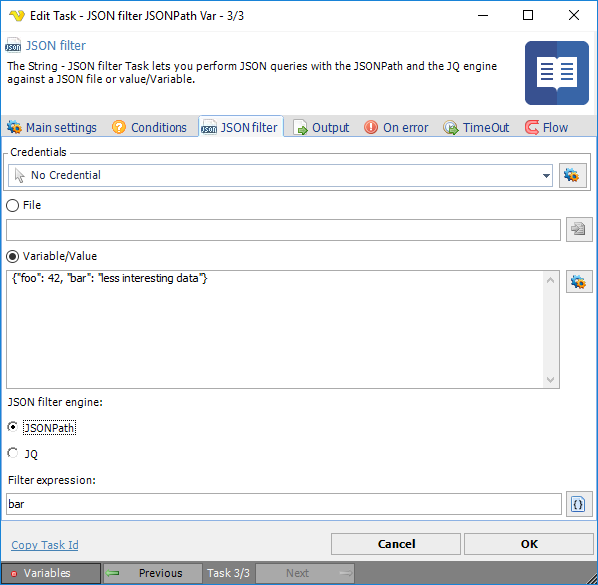Click the Filter expression input field
The width and height of the screenshot is (598, 585).
[x=284, y=504]
